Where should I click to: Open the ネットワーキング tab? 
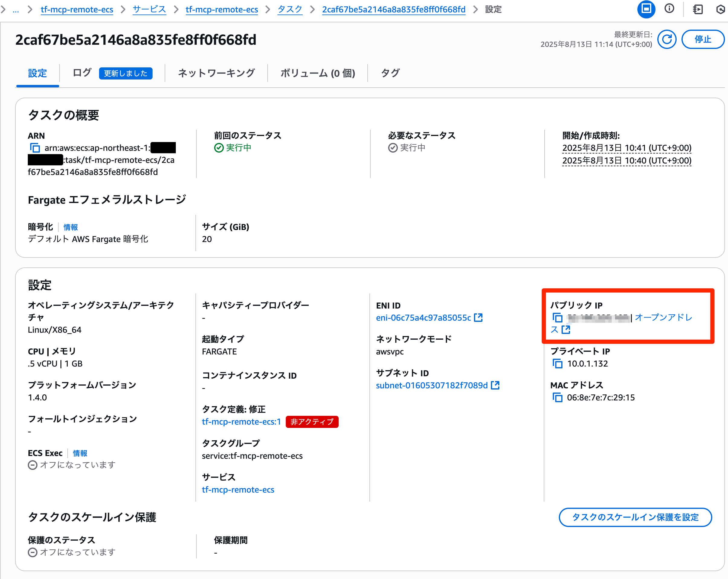point(216,73)
